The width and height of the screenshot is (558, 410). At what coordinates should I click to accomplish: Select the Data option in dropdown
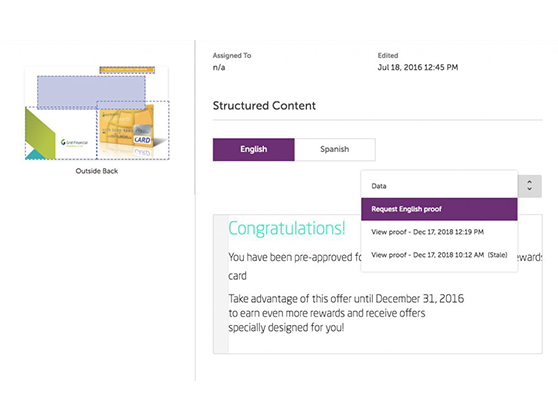click(x=439, y=186)
